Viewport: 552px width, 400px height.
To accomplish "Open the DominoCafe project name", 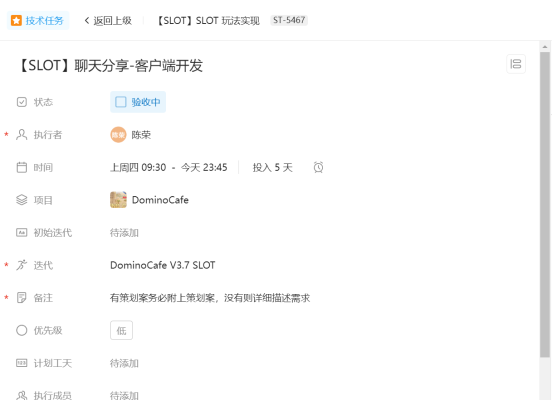I will point(160,200).
